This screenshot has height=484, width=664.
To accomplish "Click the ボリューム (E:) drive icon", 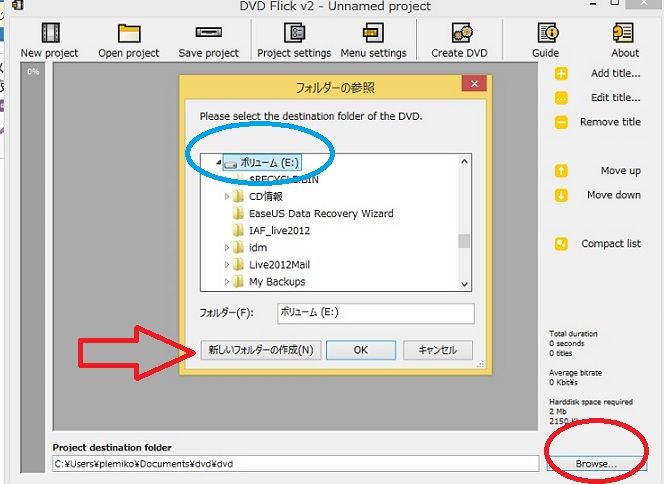I will 230,163.
